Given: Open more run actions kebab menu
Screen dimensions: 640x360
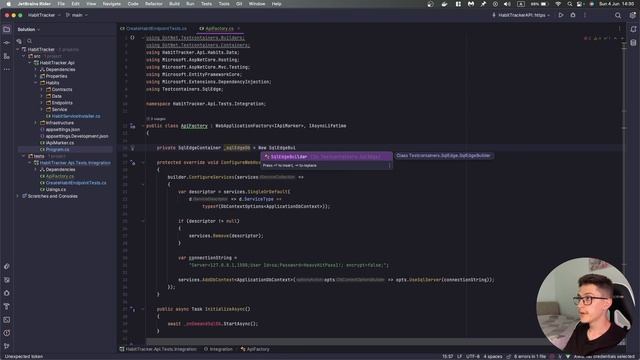Looking at the screenshot, I should tap(585, 15).
